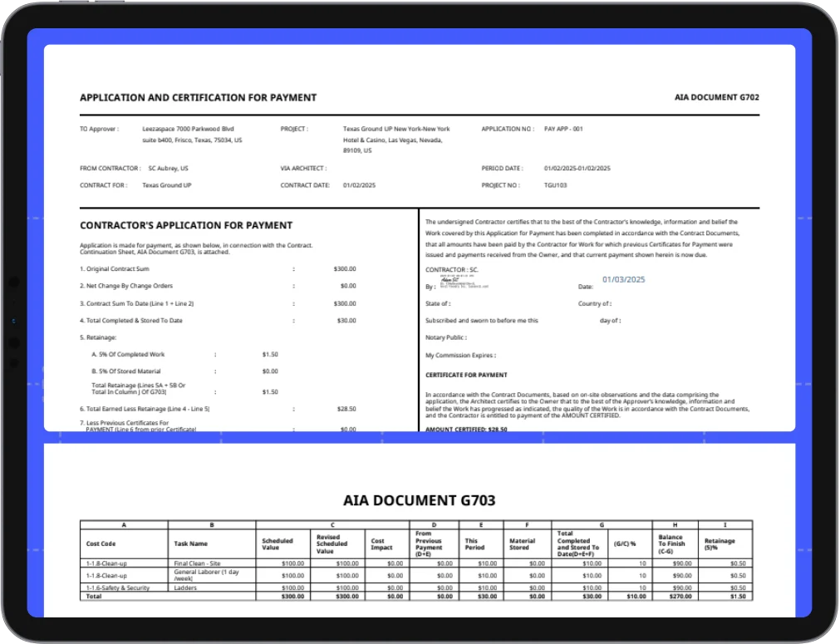Select line '1. Original Contract Sum'
840x644 pixels.
point(115,269)
